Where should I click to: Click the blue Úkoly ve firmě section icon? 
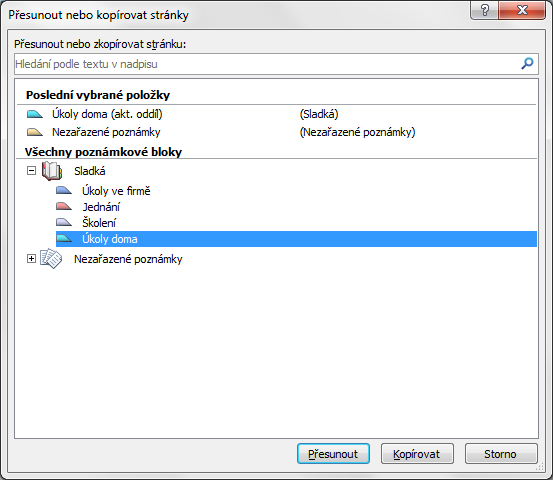pyautogui.click(x=64, y=191)
